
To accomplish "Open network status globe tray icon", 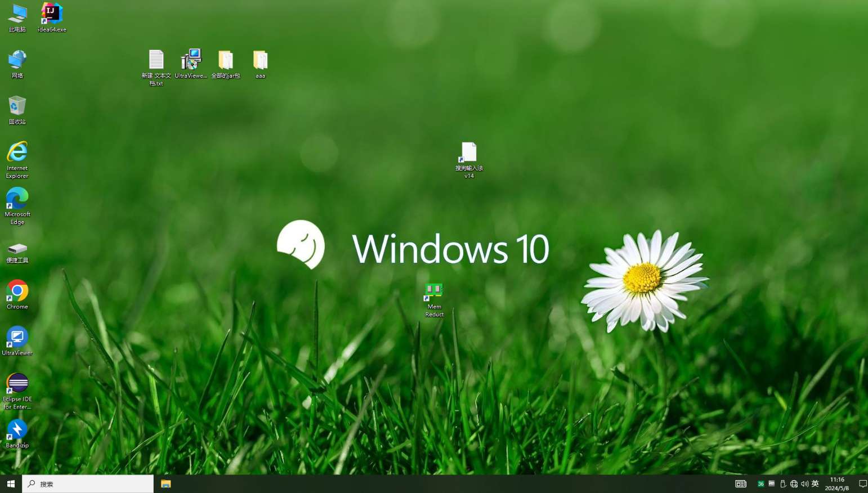I will pos(794,484).
